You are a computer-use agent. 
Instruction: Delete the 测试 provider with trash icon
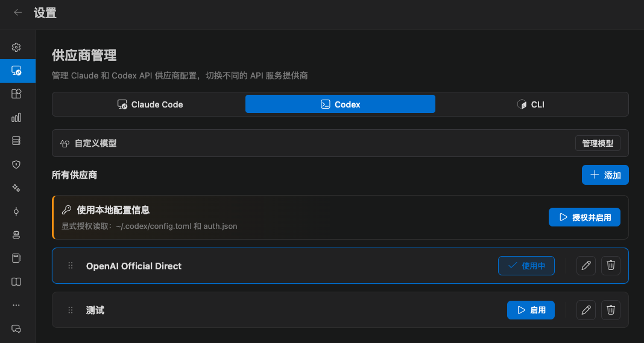611,310
